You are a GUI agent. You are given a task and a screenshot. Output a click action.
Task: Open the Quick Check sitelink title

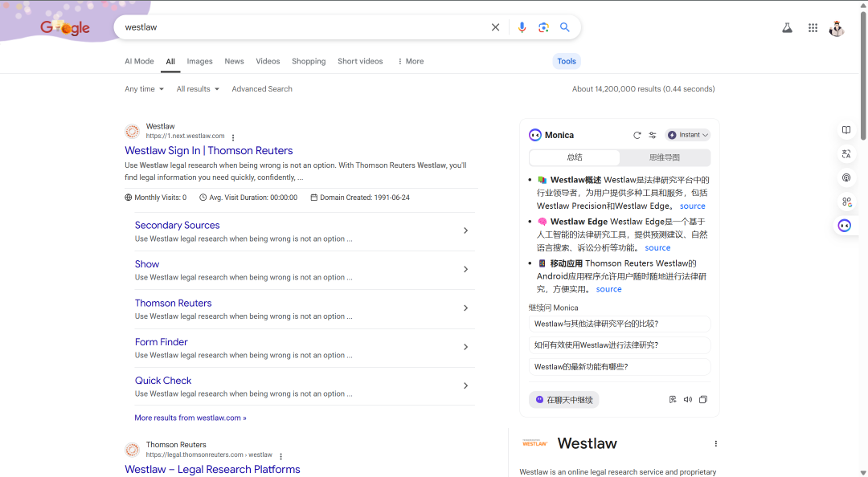[x=163, y=381]
